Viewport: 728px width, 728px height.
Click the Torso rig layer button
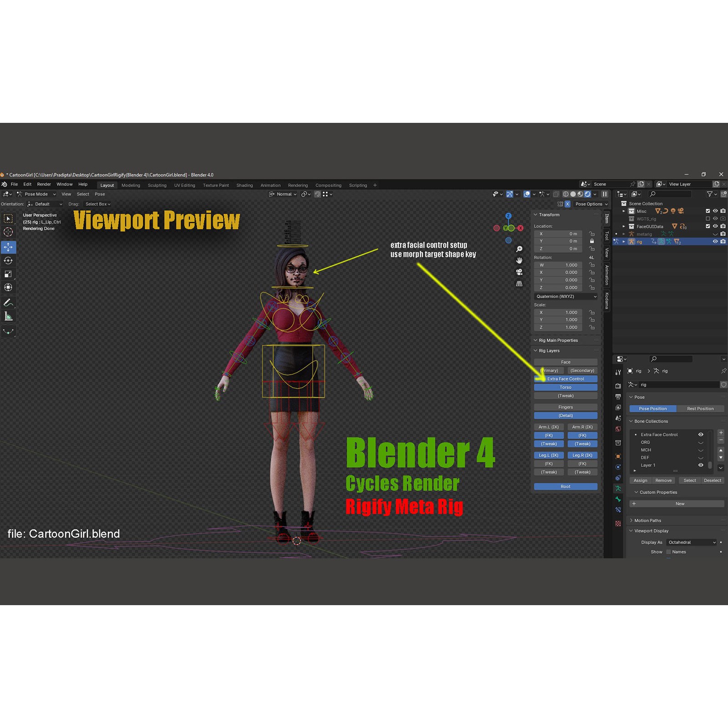pos(566,387)
